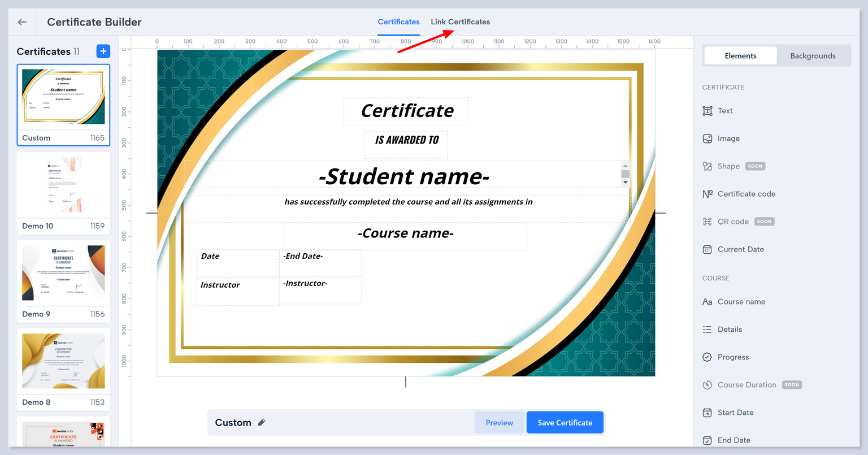Open the Certificates tab
Image resolution: width=868 pixels, height=455 pixels.
click(x=398, y=22)
